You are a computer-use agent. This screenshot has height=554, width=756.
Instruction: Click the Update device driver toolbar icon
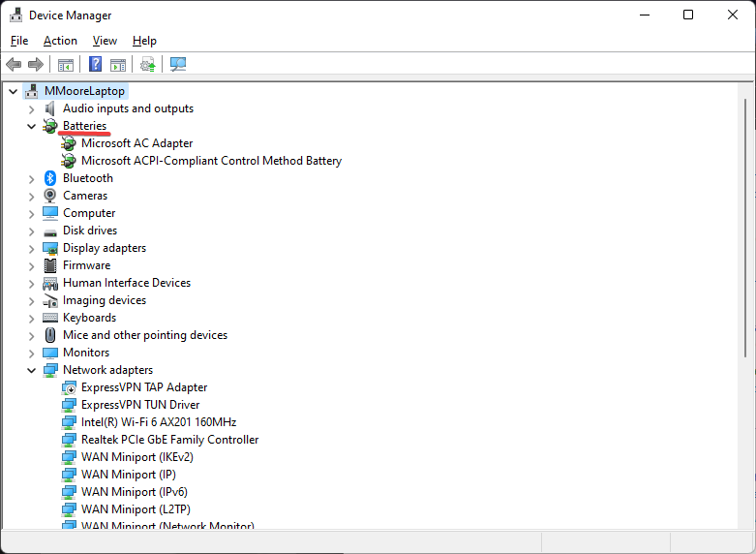147,64
